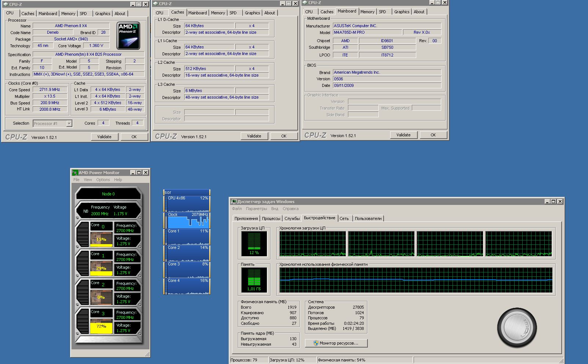Click Validate in the Caches CPU-Z window
This screenshot has width=588, height=364.
[x=254, y=136]
